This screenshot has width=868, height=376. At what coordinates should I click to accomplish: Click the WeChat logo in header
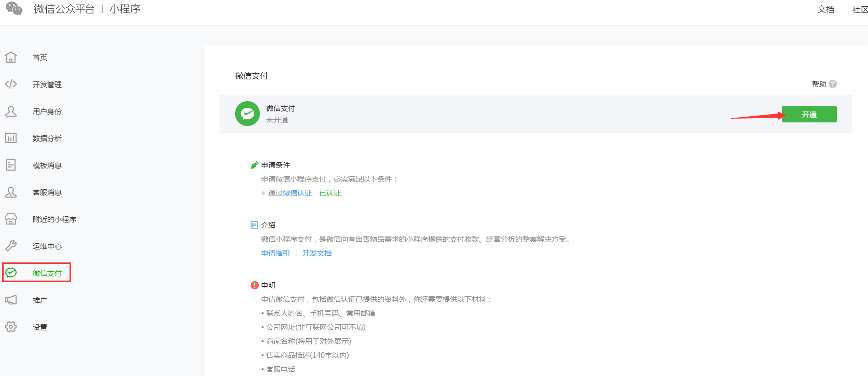tap(14, 9)
